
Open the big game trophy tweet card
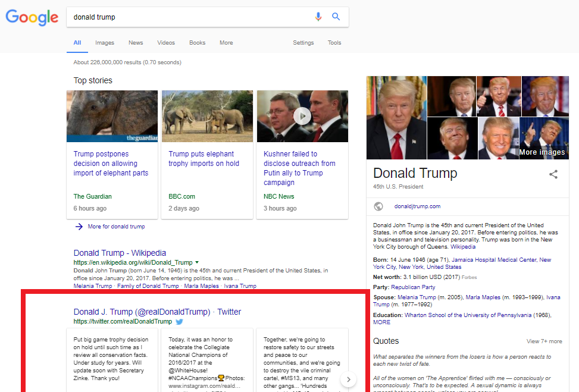click(x=112, y=360)
